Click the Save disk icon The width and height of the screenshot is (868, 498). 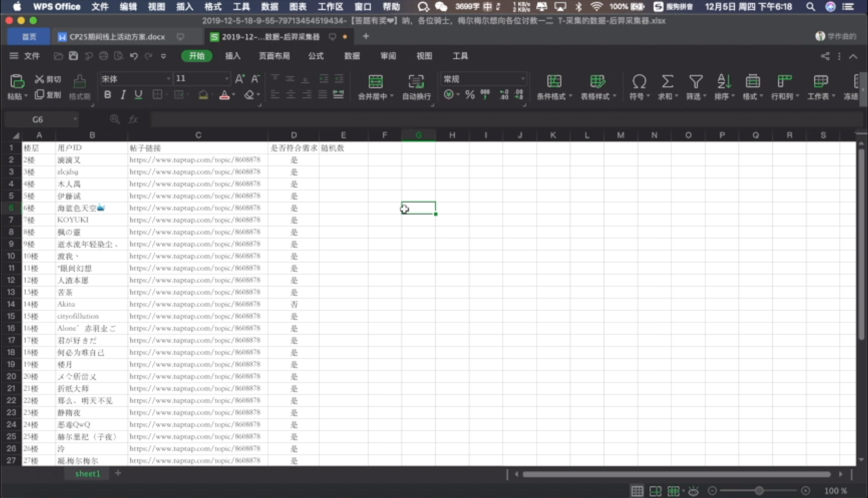tap(73, 56)
